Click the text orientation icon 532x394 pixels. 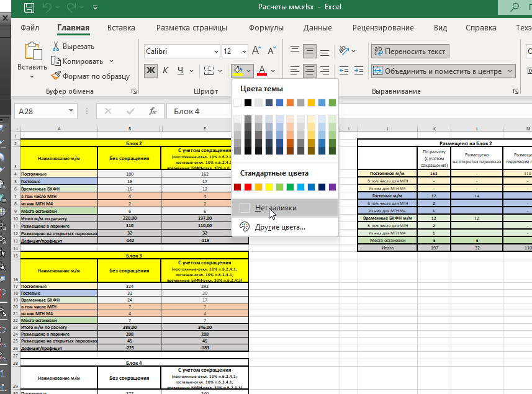(x=344, y=51)
